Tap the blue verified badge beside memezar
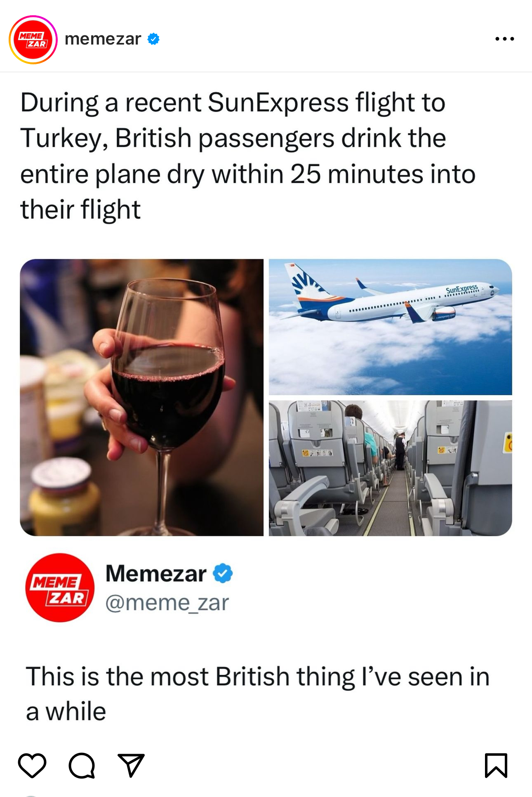 tap(153, 39)
